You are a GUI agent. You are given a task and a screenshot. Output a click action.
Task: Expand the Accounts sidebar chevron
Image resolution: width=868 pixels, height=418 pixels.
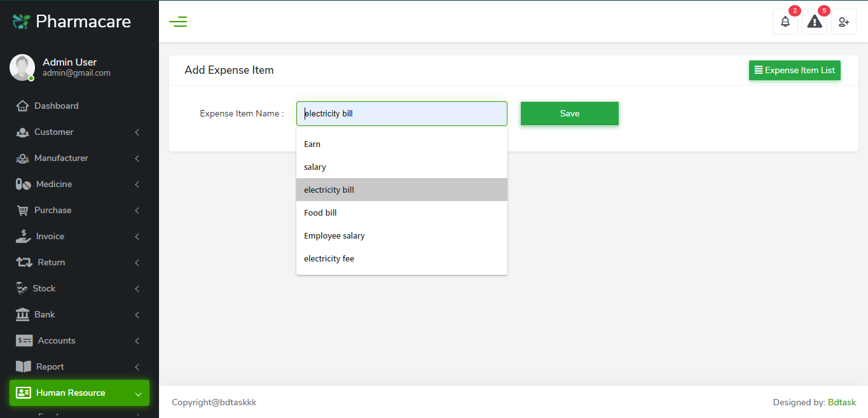[x=137, y=341]
